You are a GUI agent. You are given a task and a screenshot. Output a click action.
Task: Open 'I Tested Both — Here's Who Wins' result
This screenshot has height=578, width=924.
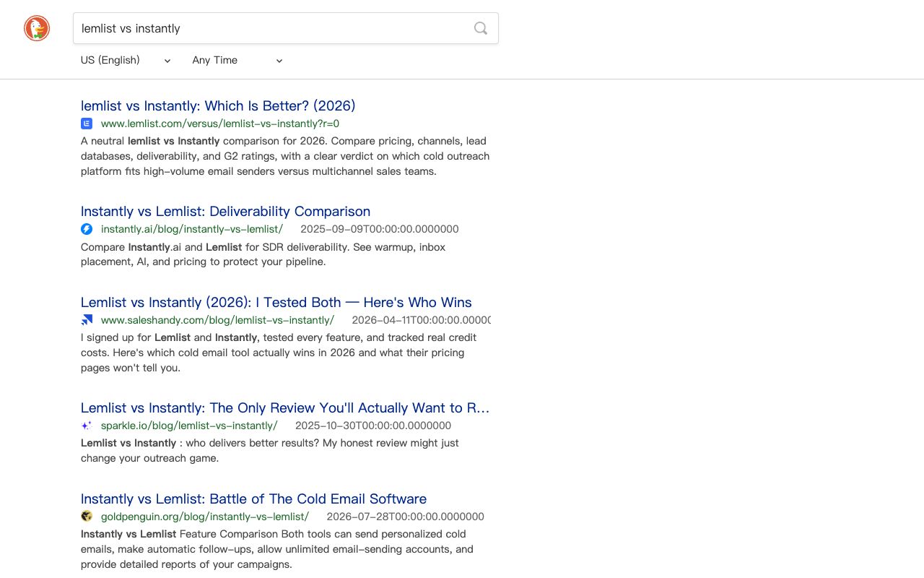276,302
